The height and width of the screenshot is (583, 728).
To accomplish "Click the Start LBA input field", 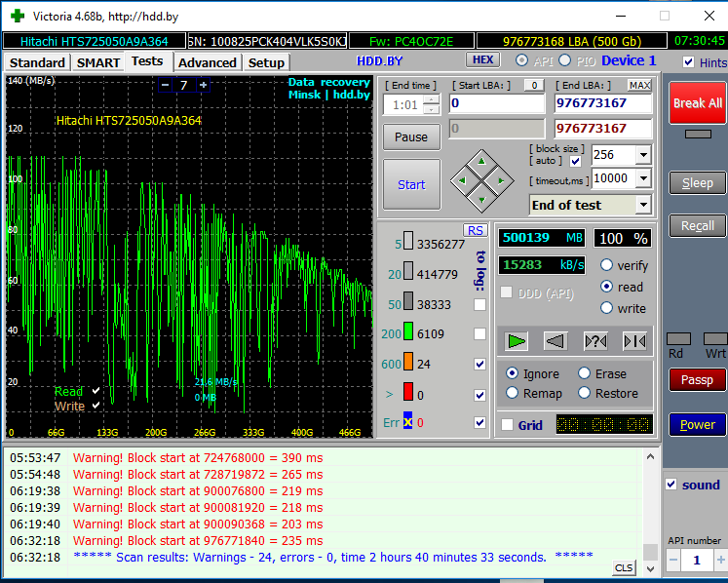I will [x=496, y=103].
